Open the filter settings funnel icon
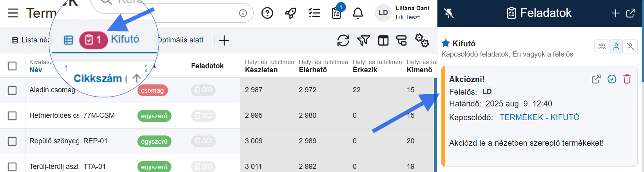The height and width of the screenshot is (172, 644). pyautogui.click(x=363, y=40)
